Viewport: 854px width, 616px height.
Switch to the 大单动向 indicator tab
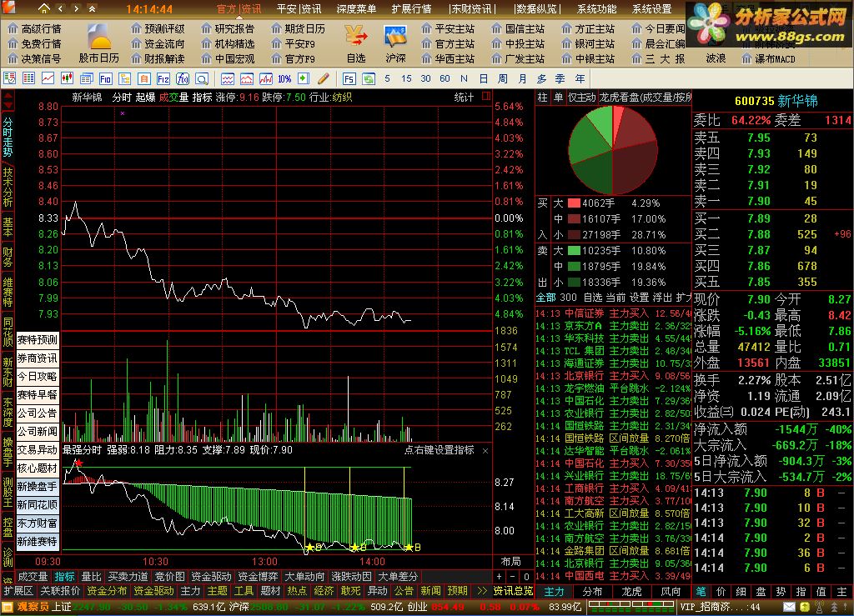(x=305, y=576)
